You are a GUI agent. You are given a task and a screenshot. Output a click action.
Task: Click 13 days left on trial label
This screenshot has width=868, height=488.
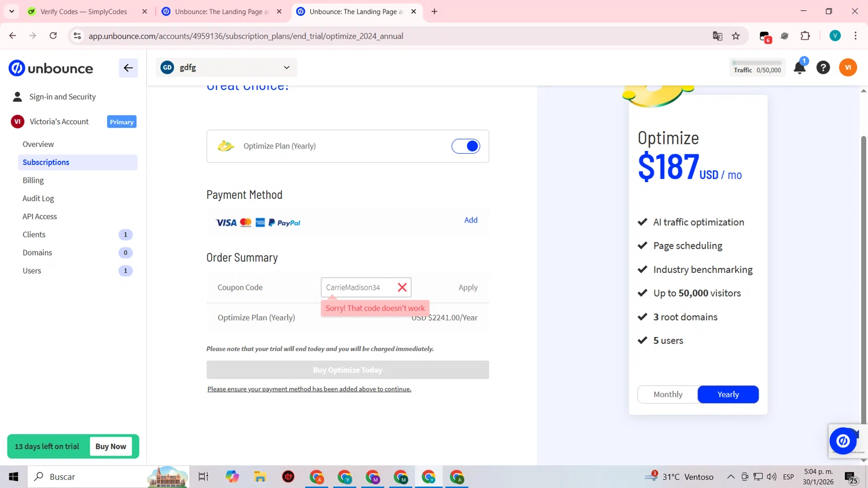pos(47,446)
